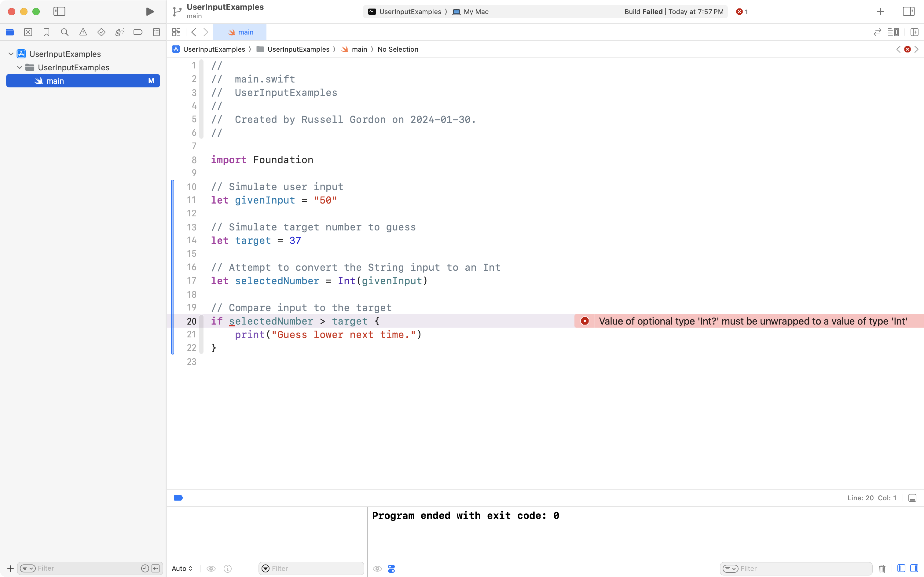Click the source control branch icon next to UserInputExamples

pyautogui.click(x=176, y=11)
